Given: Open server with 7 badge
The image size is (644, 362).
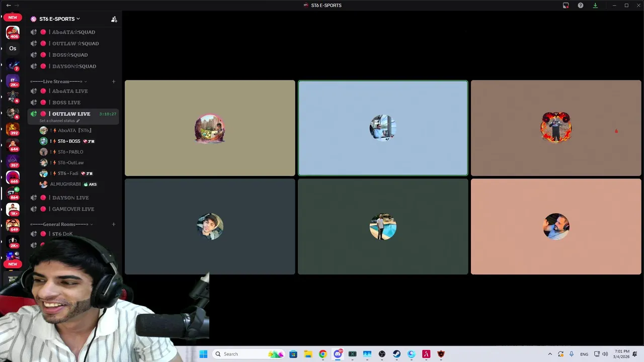Looking at the screenshot, I should (13, 65).
